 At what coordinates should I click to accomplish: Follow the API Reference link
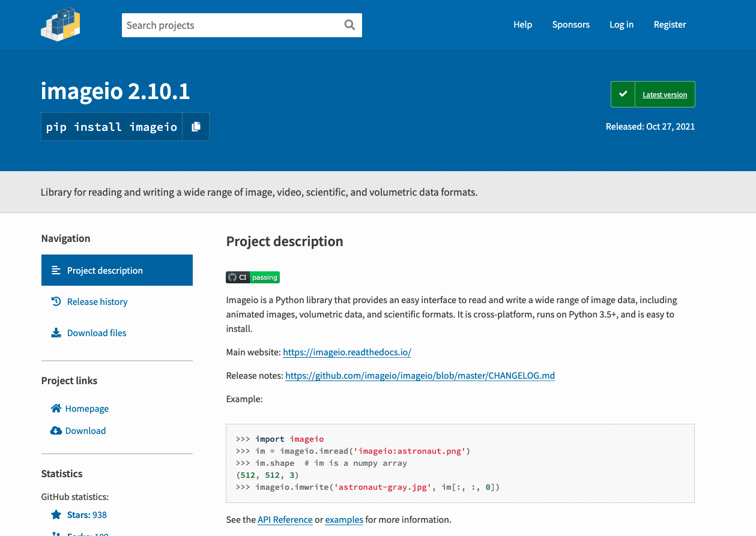coord(285,519)
